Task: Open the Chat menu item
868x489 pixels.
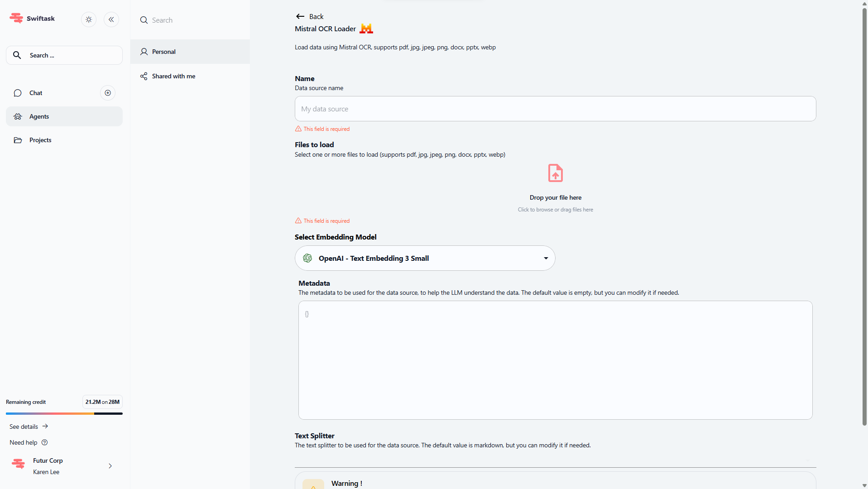Action: tap(36, 93)
